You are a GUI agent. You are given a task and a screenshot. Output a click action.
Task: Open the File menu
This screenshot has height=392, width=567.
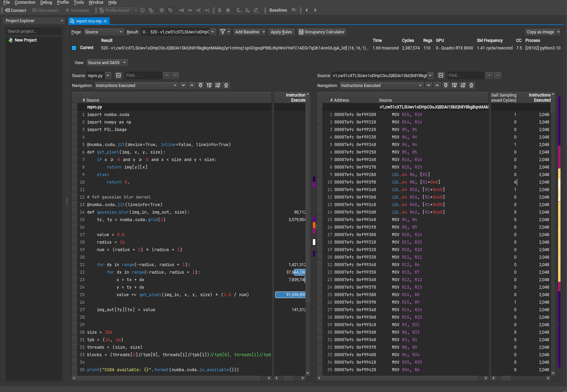point(6,2)
